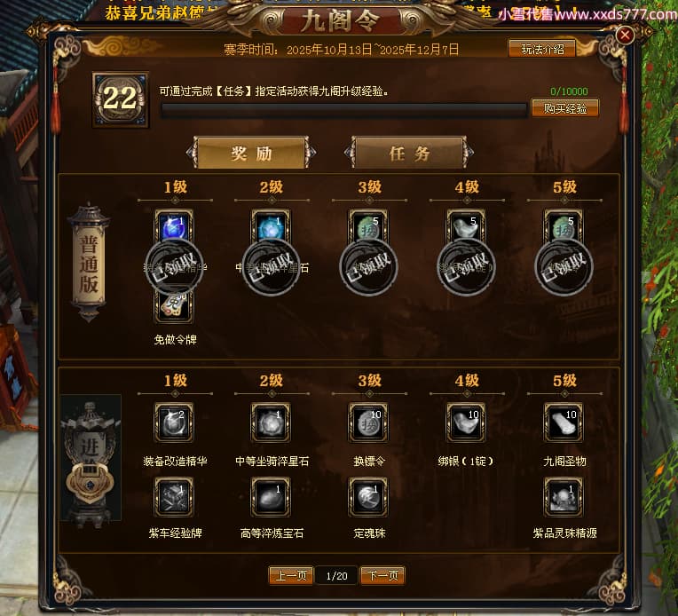Viewport: 678px width, 616px height.
Task: Click the level 22 badge icon
Action: 121,99
